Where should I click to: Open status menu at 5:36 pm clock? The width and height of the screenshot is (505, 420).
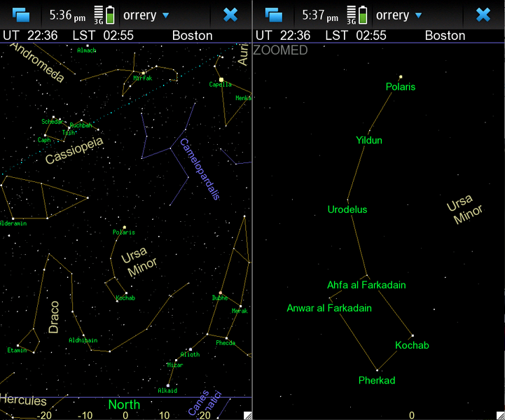point(67,15)
